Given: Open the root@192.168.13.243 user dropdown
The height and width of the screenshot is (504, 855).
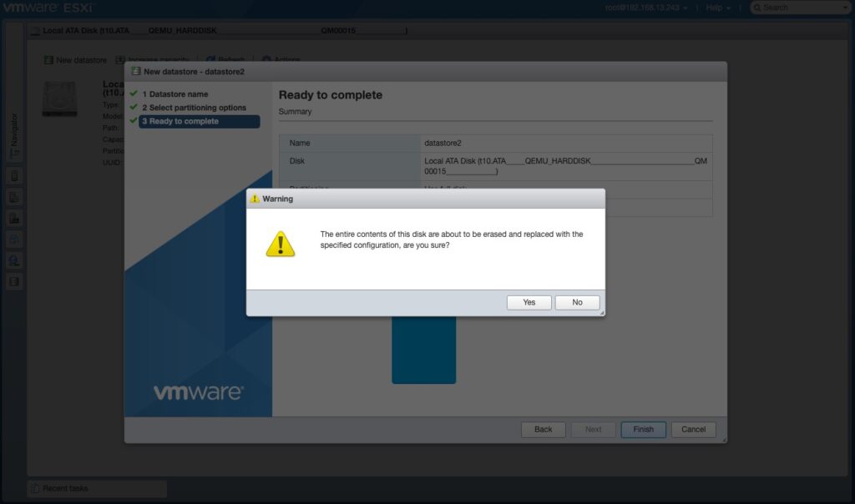Looking at the screenshot, I should point(646,8).
